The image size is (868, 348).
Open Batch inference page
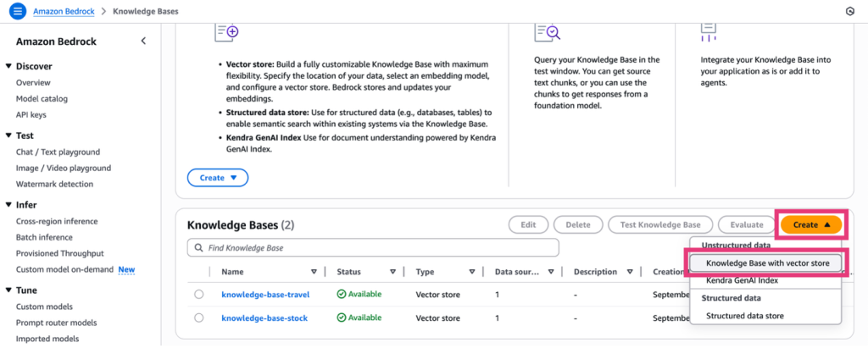click(44, 237)
